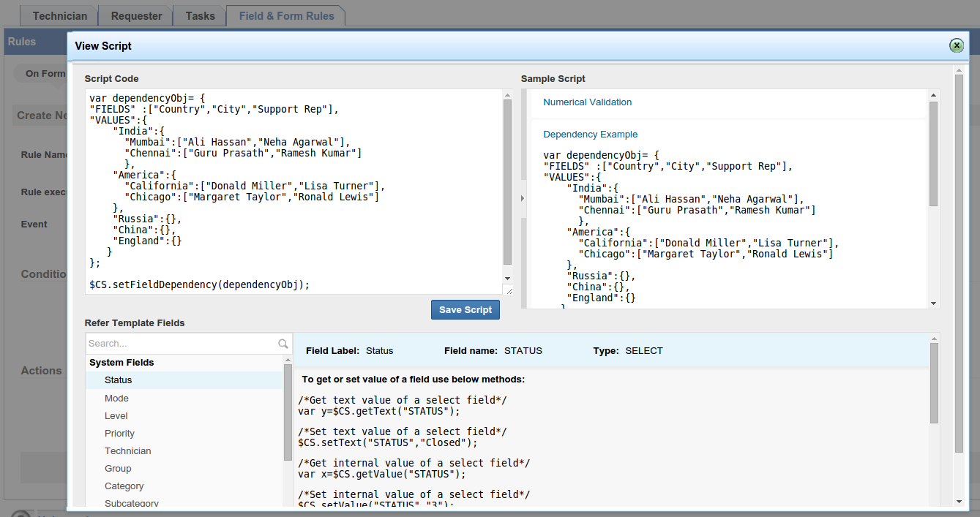Viewport: 980px width, 517px height.
Task: Click the Sample Script vertical scrollbar thumb
Action: [933, 154]
